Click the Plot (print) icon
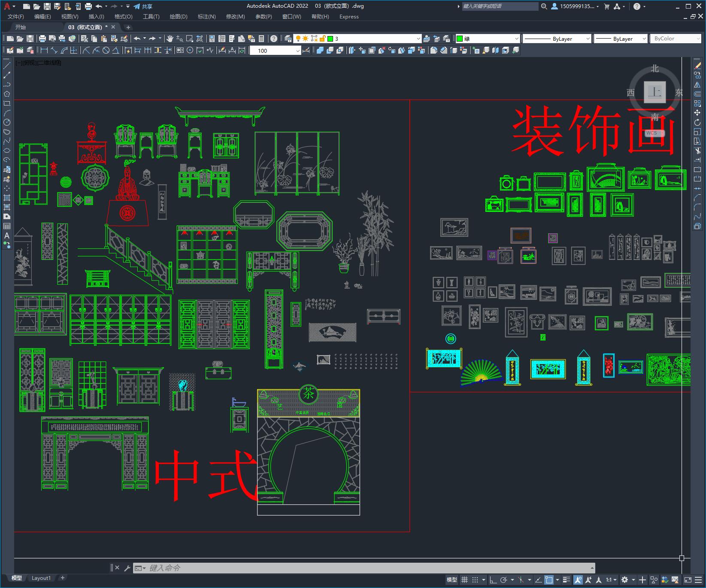The height and width of the screenshot is (588, 706). [42, 38]
